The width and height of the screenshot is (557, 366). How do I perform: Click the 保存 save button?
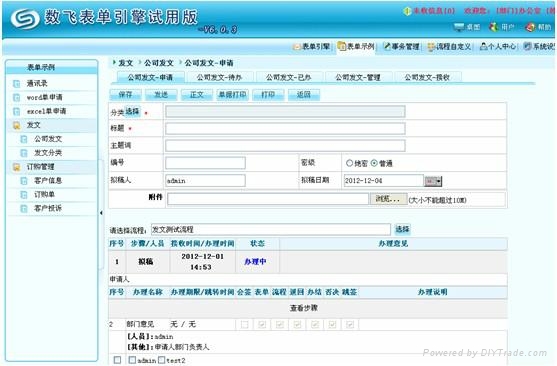pyautogui.click(x=125, y=95)
